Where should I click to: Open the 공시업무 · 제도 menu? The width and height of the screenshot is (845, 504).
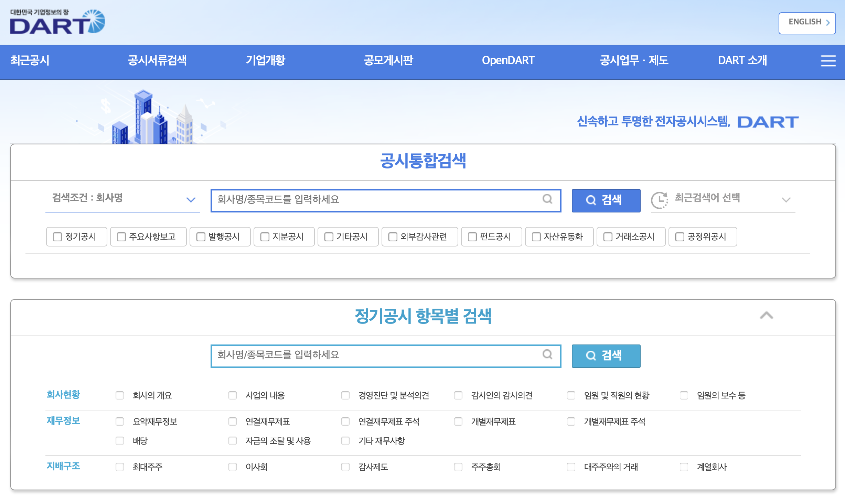point(634,61)
